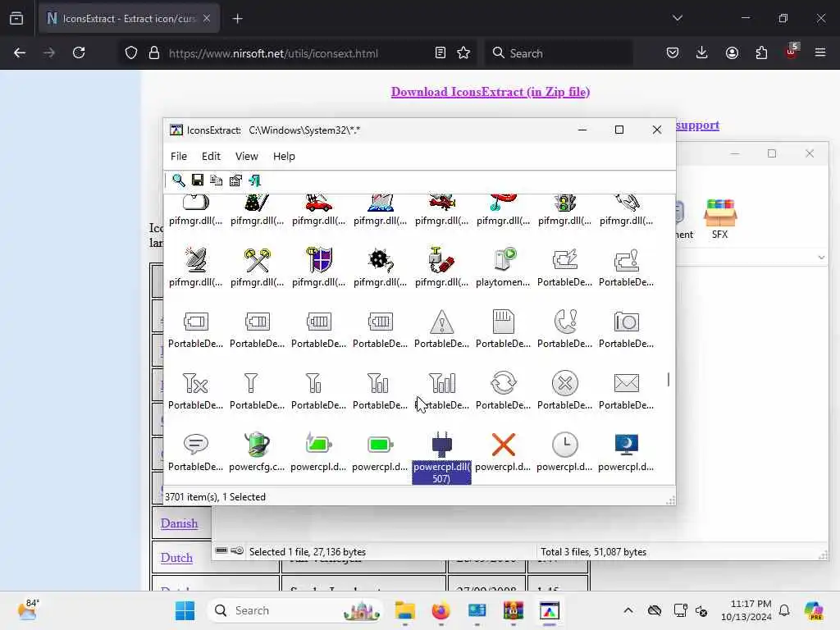Select the playtomenu device with green play icon
This screenshot has height=630, width=840.
[x=504, y=259]
